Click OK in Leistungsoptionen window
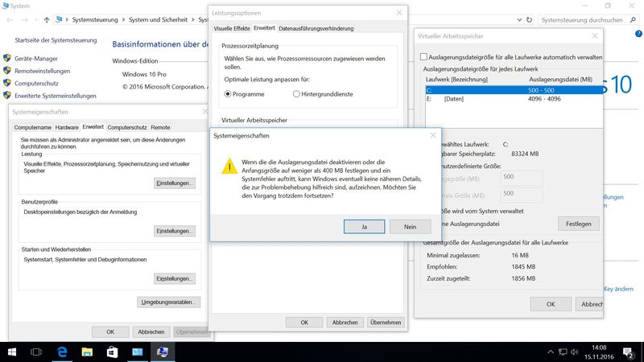 [304, 323]
